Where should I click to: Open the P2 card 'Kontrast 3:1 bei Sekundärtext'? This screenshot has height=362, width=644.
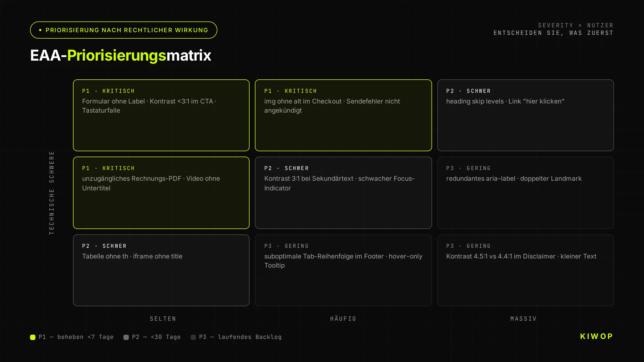[x=343, y=193]
